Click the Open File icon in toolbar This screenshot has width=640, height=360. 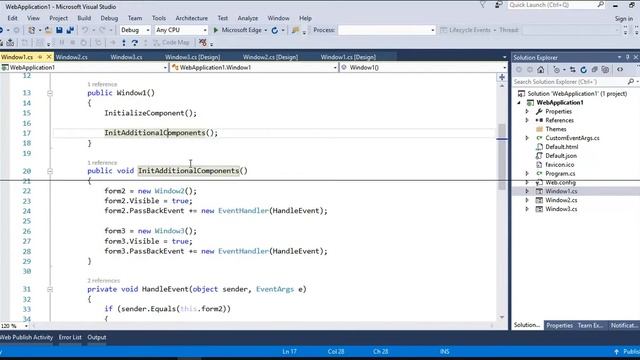[x=48, y=30]
